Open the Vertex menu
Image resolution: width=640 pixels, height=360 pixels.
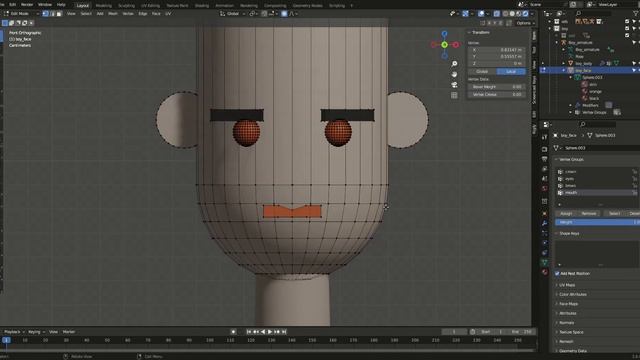tap(128, 13)
